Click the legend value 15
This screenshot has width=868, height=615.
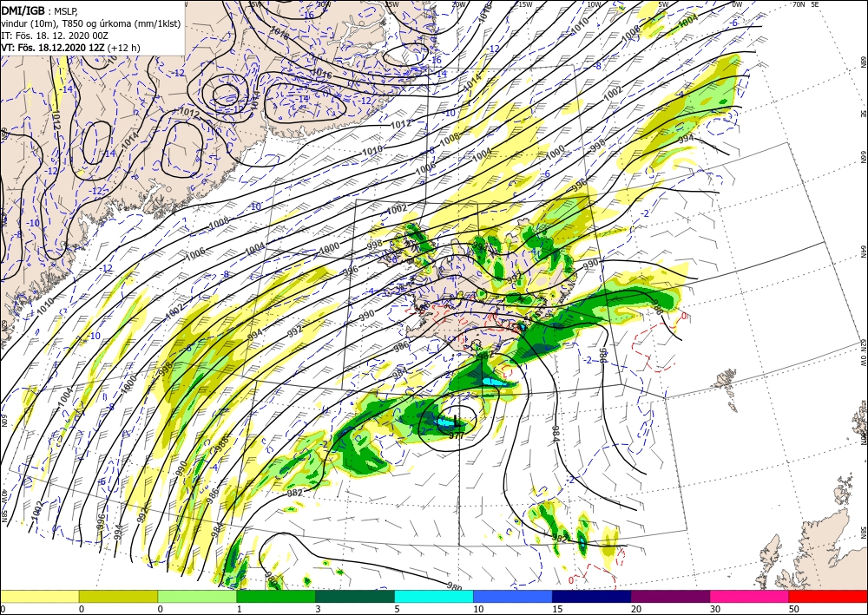557,609
